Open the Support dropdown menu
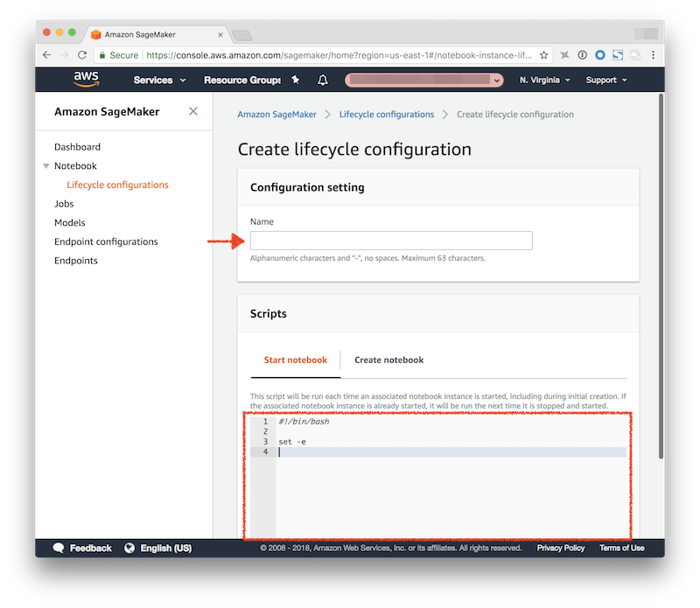This screenshot has width=700, height=608. 606,80
